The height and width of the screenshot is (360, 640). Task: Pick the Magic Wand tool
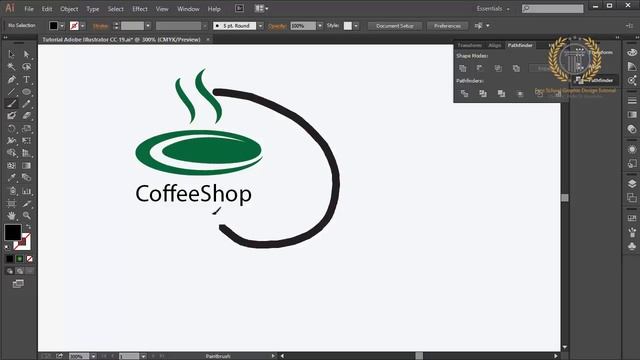[11, 67]
